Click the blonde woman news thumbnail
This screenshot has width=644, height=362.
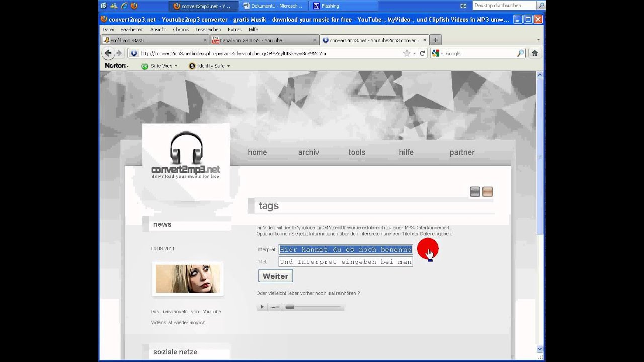click(x=188, y=279)
